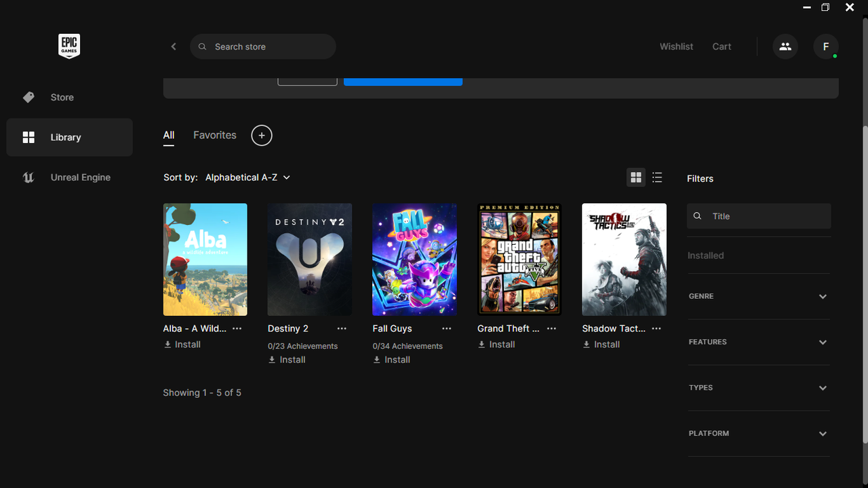Go back using the back arrow
The height and width of the screenshot is (488, 868).
(x=174, y=47)
